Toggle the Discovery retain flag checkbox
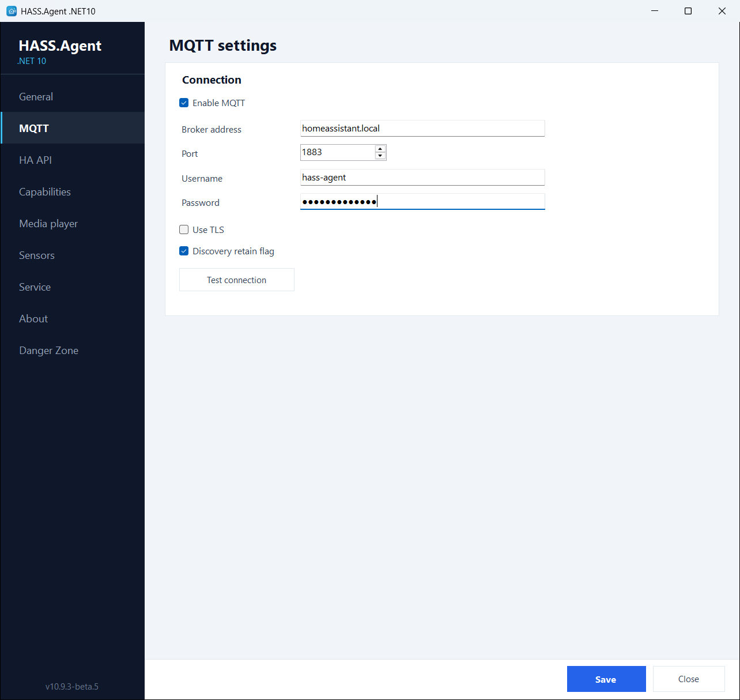Image resolution: width=740 pixels, height=700 pixels. (184, 251)
